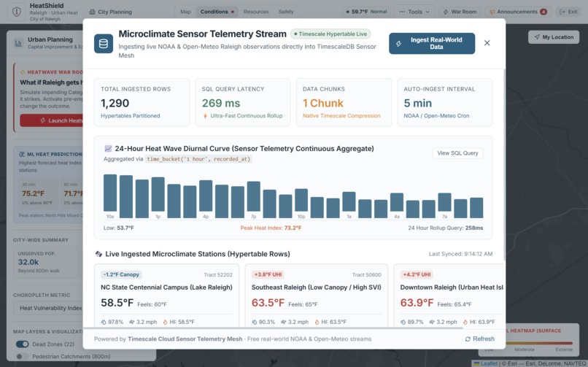Image resolution: width=588 pixels, height=367 pixels.
Task: Open the City Planning selector
Action: click(111, 12)
